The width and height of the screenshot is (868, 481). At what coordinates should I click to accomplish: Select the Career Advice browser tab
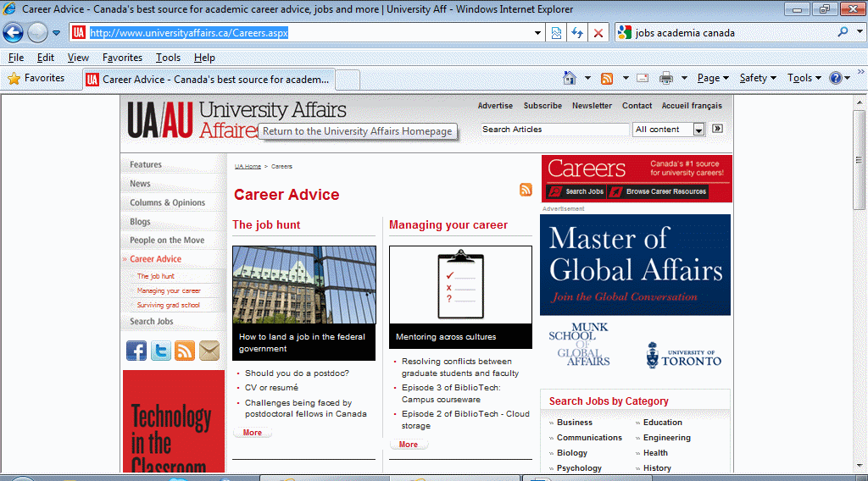209,80
